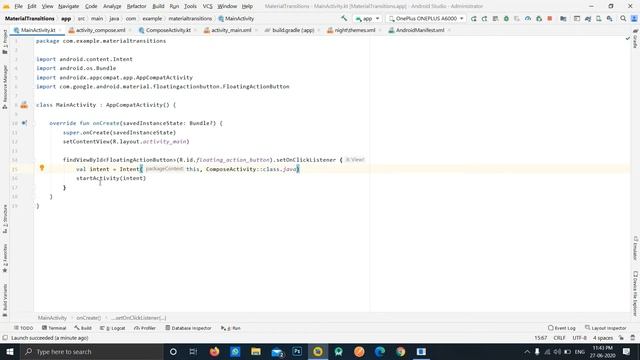Click the 4 spaces indent selector

(x=603, y=338)
